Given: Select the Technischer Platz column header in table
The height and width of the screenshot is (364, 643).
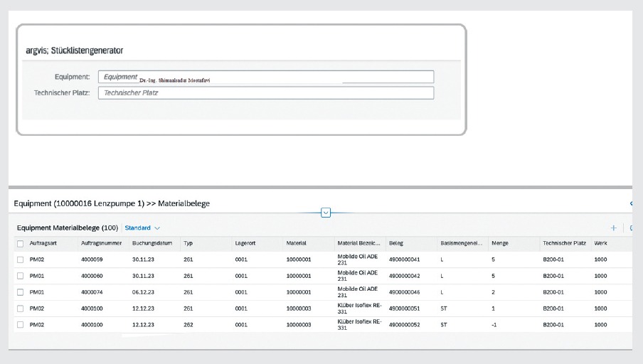Looking at the screenshot, I should tap(563, 244).
